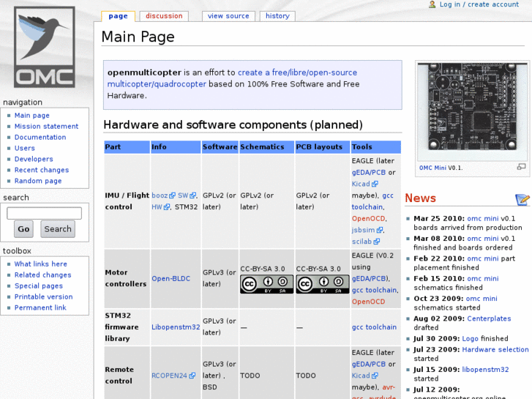Enlarge the OMC Mini thumbnail via magnify icon
Screen dimensions: 532x399
521,167
